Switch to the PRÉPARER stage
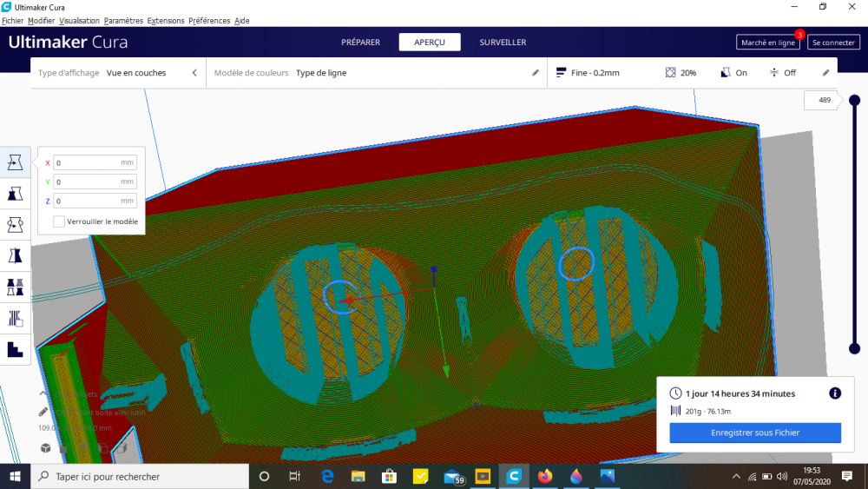 [x=360, y=42]
